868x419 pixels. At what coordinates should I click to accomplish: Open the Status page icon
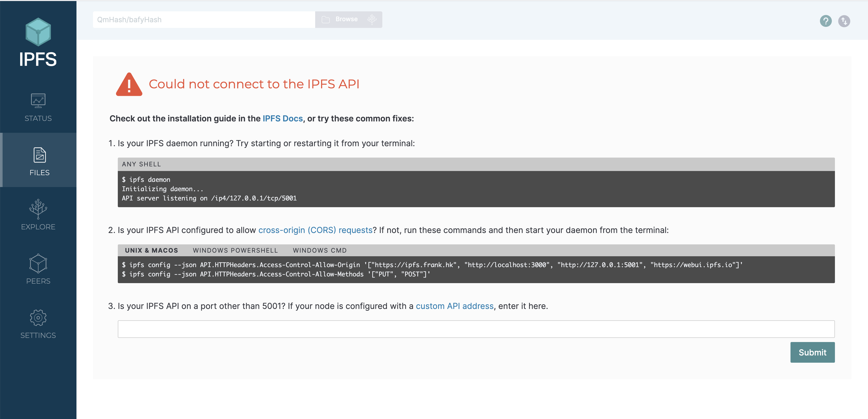tap(38, 101)
